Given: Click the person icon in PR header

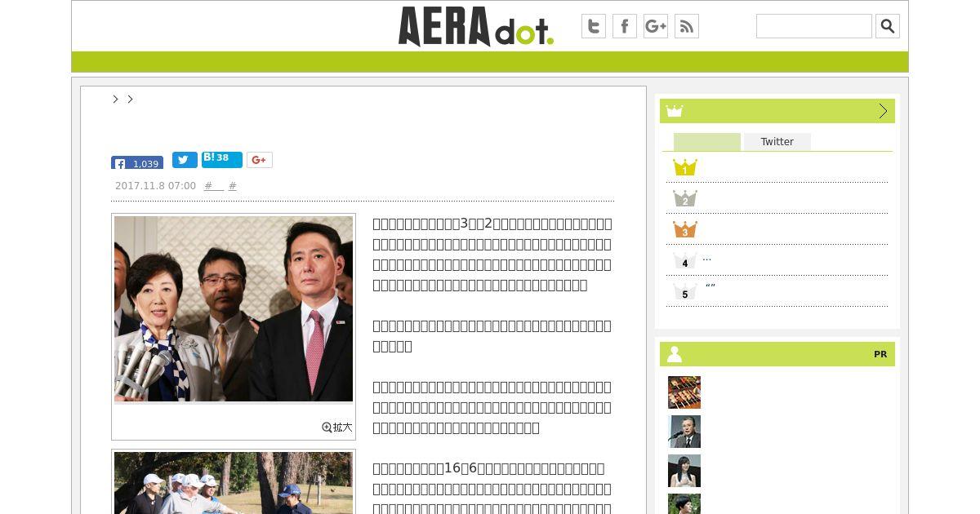Looking at the screenshot, I should click(675, 354).
